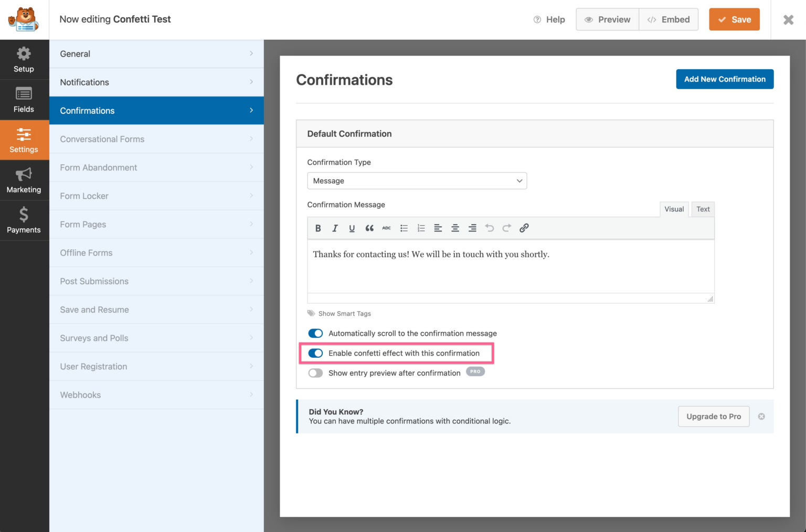Viewport: 806px width, 532px height.
Task: Undo the last editor change
Action: [x=489, y=228]
